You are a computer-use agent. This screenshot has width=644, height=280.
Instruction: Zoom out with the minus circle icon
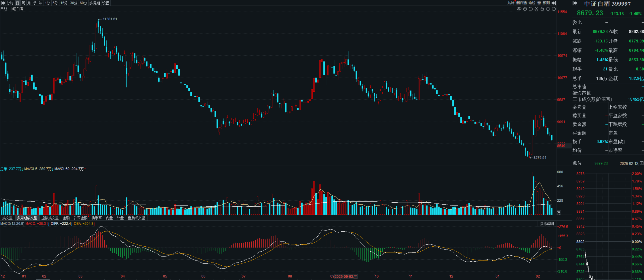coord(554,9)
